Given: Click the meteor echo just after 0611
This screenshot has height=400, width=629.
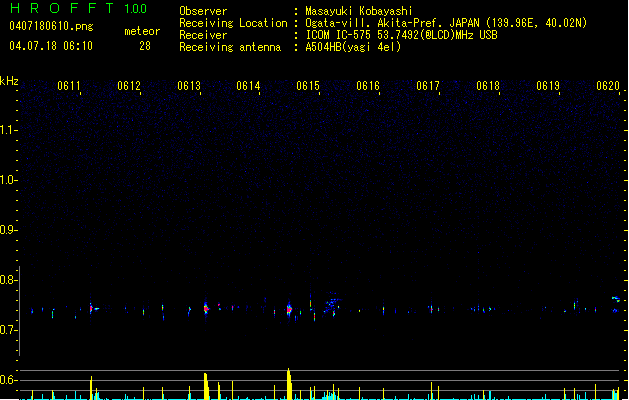Looking at the screenshot, I should [x=91, y=308].
